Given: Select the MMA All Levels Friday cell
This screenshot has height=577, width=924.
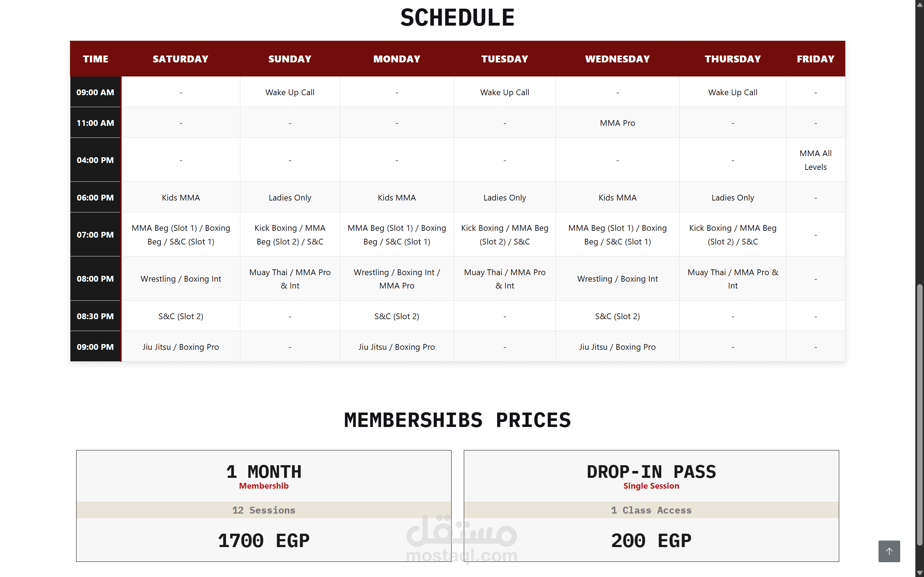Looking at the screenshot, I should [x=815, y=160].
